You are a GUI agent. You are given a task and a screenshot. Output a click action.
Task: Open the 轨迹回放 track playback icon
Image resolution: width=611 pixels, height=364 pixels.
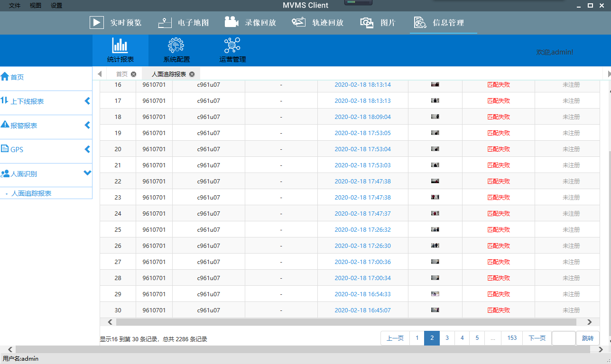coord(298,22)
